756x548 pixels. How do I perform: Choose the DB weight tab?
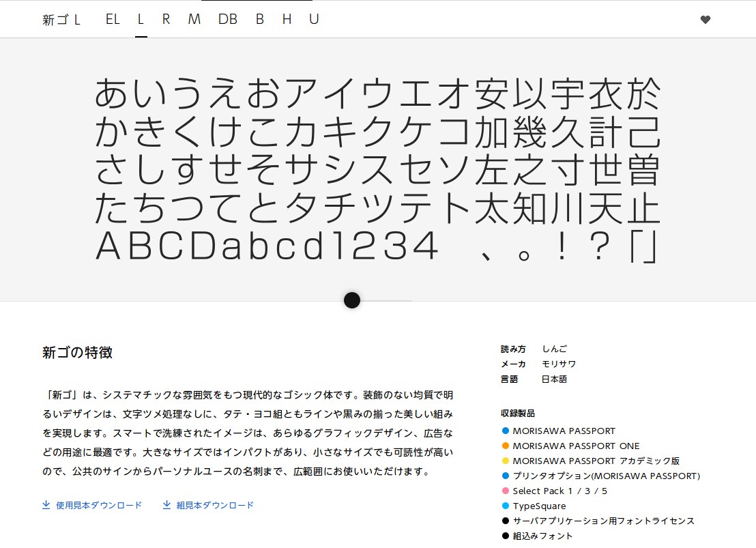point(228,19)
